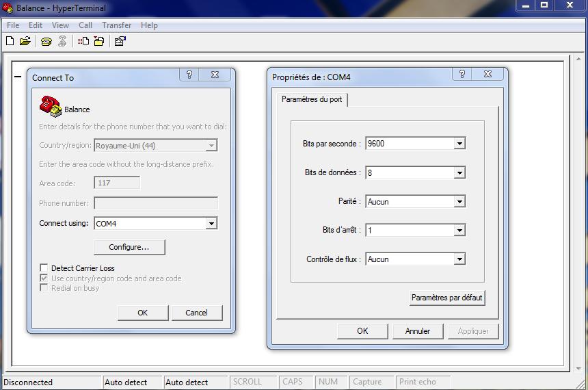The height and width of the screenshot is (390, 588).
Task: Click the terminal scrollbar up arrow
Action: pyautogui.click(x=578, y=59)
